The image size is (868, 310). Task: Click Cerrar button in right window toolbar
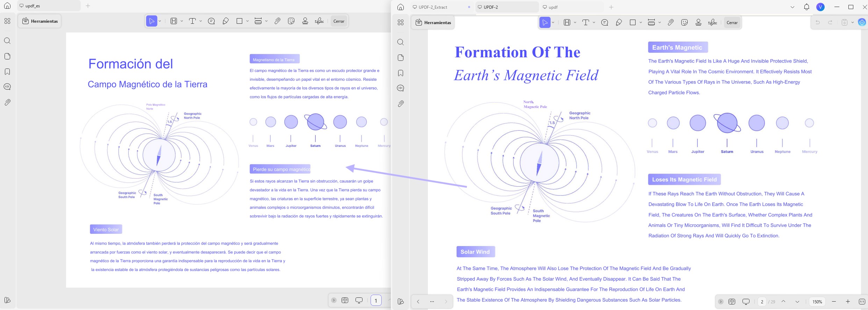pyautogui.click(x=732, y=23)
